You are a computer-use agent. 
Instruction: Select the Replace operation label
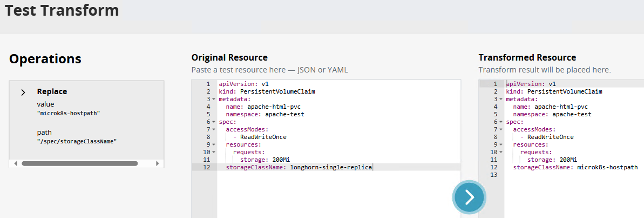tap(52, 92)
